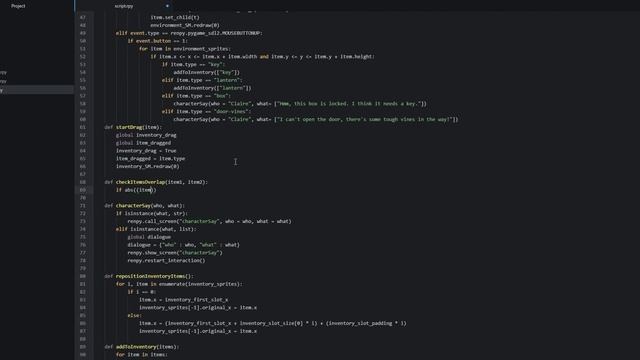Click the line 'renpy.show_screen("characterSay")'
This screenshot has height=360, width=640.
click(x=175, y=253)
